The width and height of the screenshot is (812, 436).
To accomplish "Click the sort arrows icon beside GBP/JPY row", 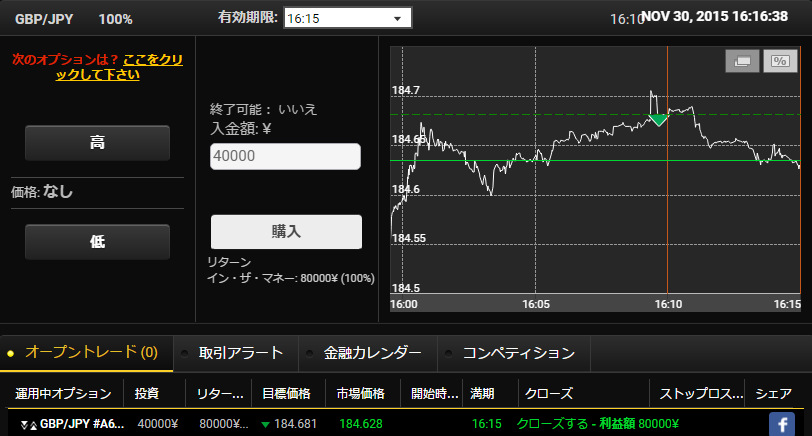I will click(28, 425).
